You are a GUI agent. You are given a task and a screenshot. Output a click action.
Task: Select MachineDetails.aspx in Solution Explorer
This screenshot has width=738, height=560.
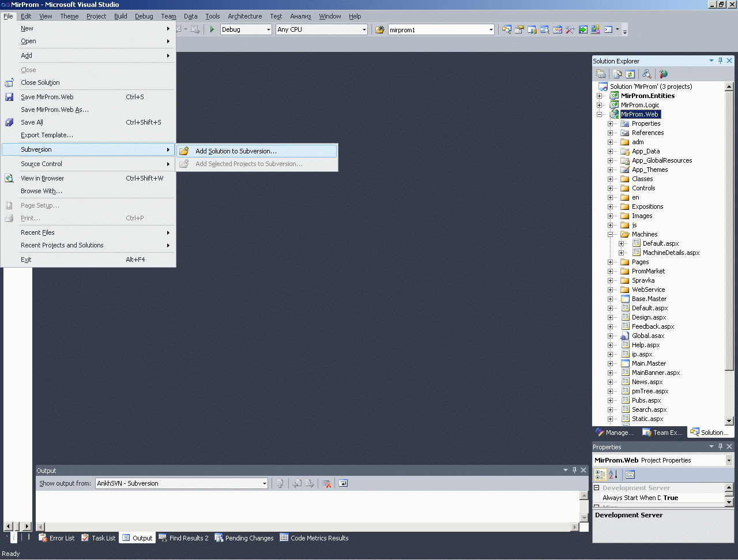click(671, 253)
